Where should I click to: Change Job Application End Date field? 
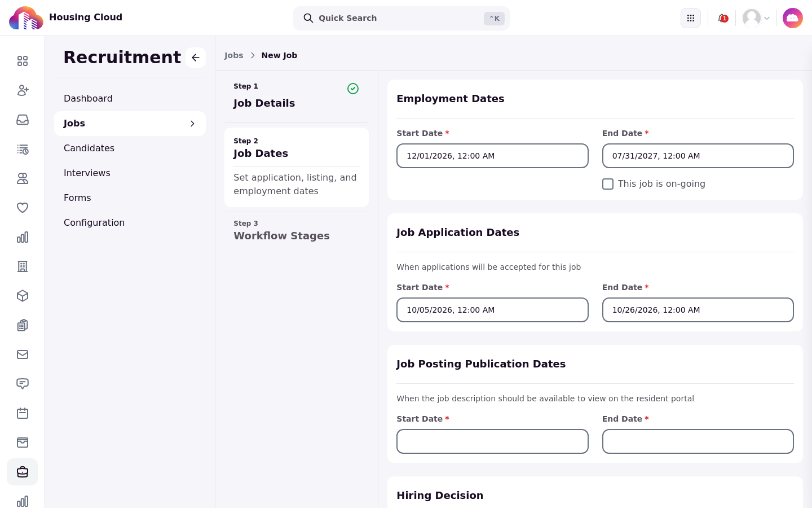[698, 310]
